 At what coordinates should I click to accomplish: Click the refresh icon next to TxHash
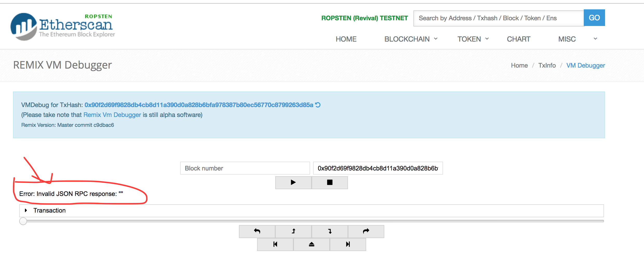coord(318,105)
